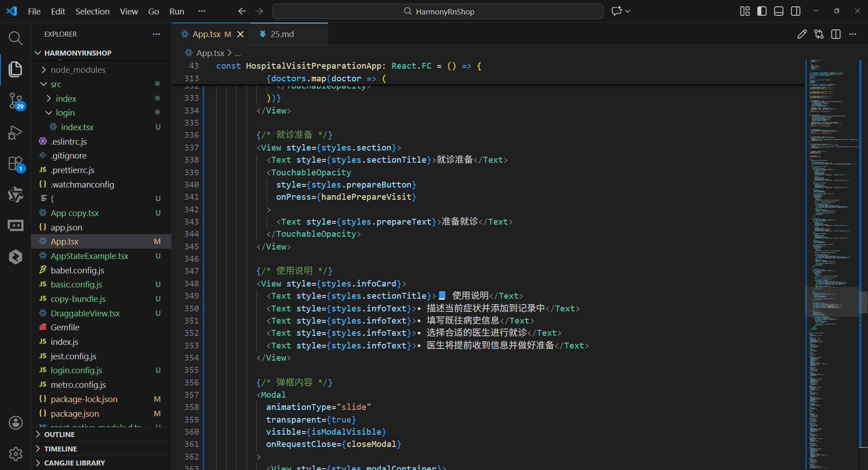Open the View menu
This screenshot has width=868, height=470.
pyautogui.click(x=129, y=11)
